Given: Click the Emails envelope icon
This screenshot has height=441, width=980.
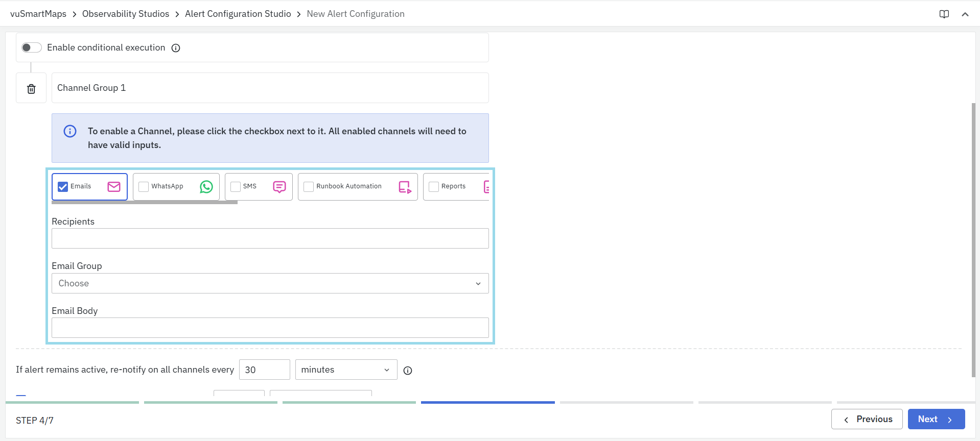Looking at the screenshot, I should 114,187.
